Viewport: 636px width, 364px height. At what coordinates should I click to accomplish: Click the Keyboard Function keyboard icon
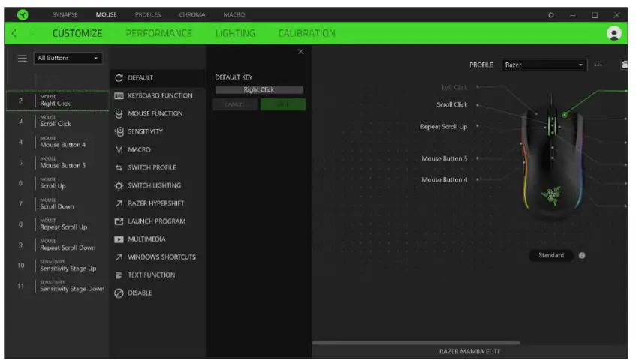[119, 95]
